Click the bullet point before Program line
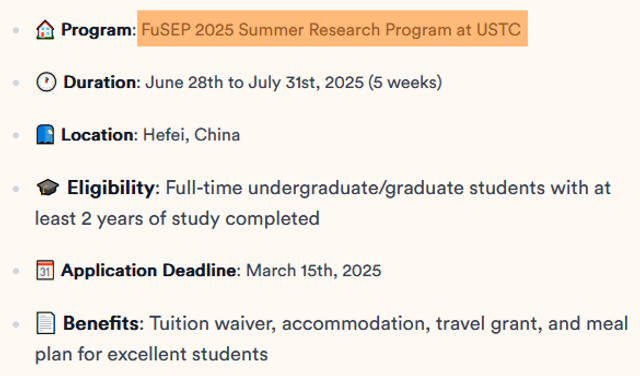640x376 pixels. pos(16,30)
